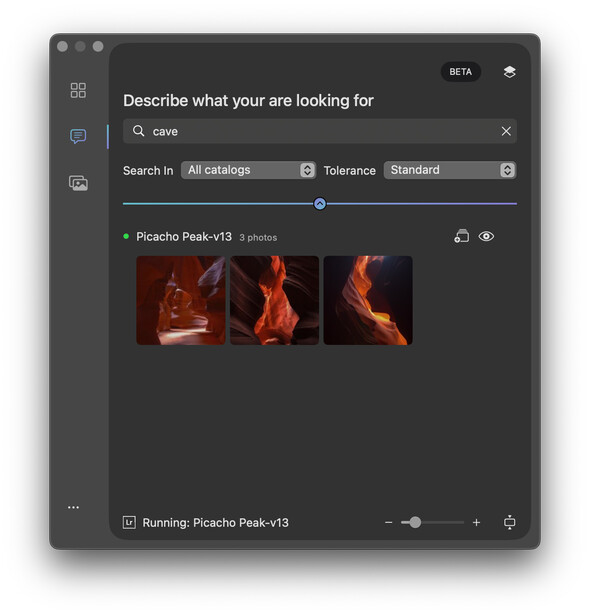Toggle eye visibility for Picacho Peak-v13
590x615 pixels.
click(486, 236)
